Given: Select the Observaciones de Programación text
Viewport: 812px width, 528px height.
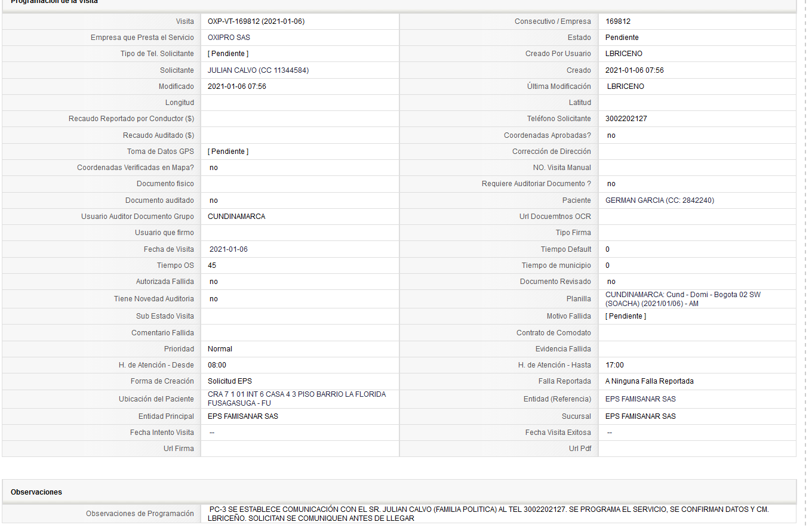Looking at the screenshot, I should click(489, 514).
